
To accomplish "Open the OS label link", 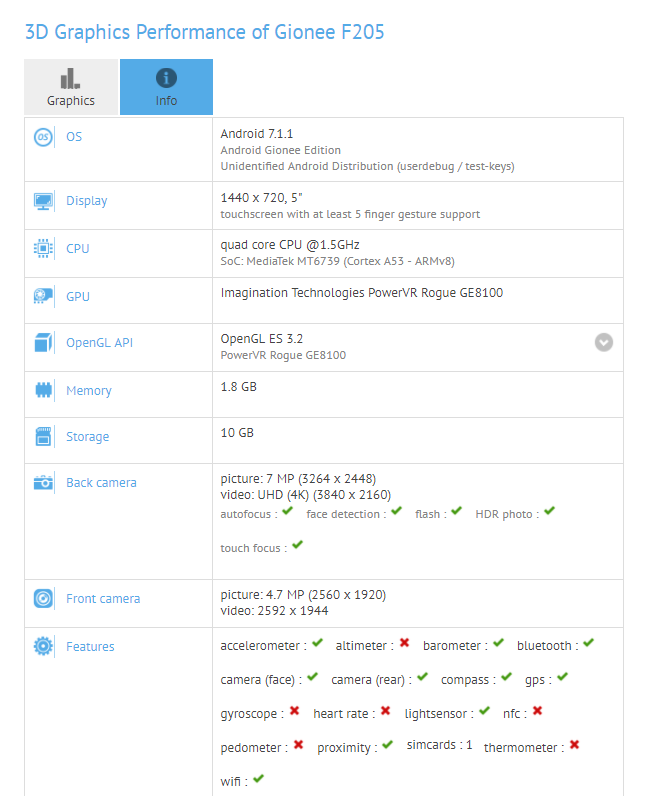I will click(x=74, y=137).
